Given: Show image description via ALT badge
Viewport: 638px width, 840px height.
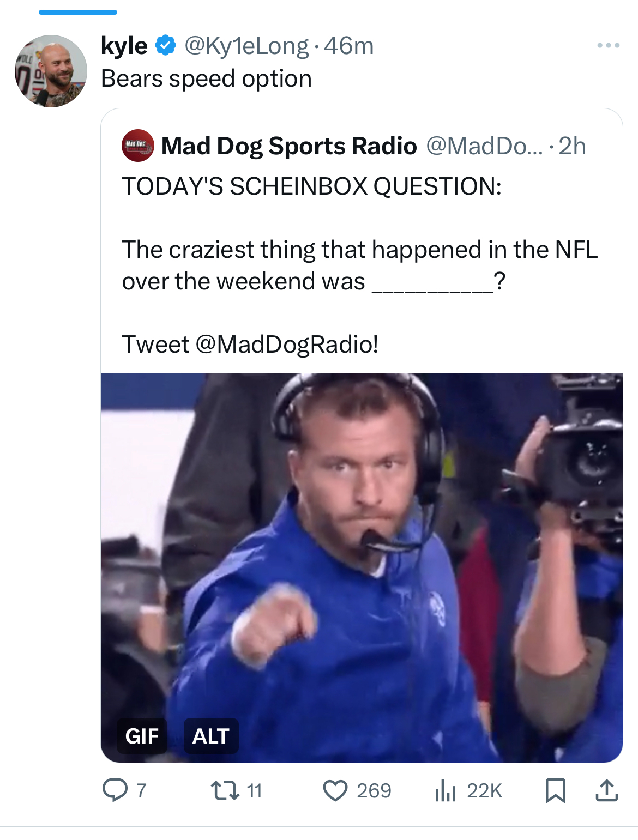Looking at the screenshot, I should click(x=211, y=736).
